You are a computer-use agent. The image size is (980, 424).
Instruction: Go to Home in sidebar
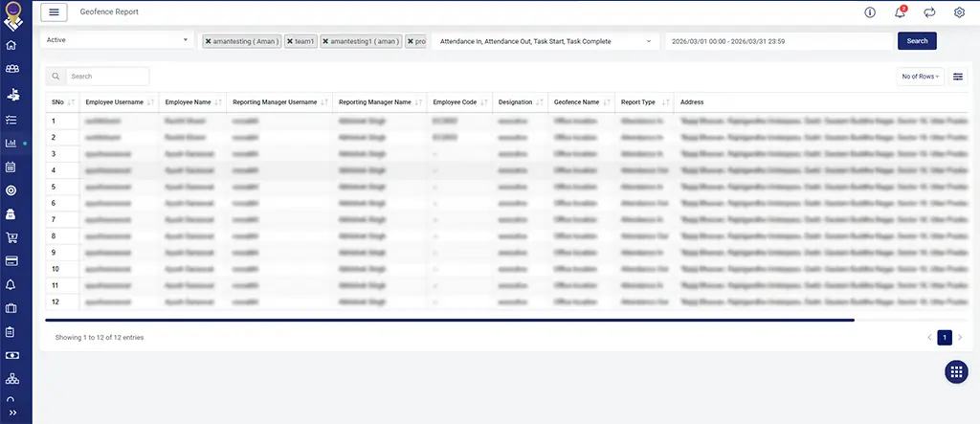pyautogui.click(x=11, y=45)
